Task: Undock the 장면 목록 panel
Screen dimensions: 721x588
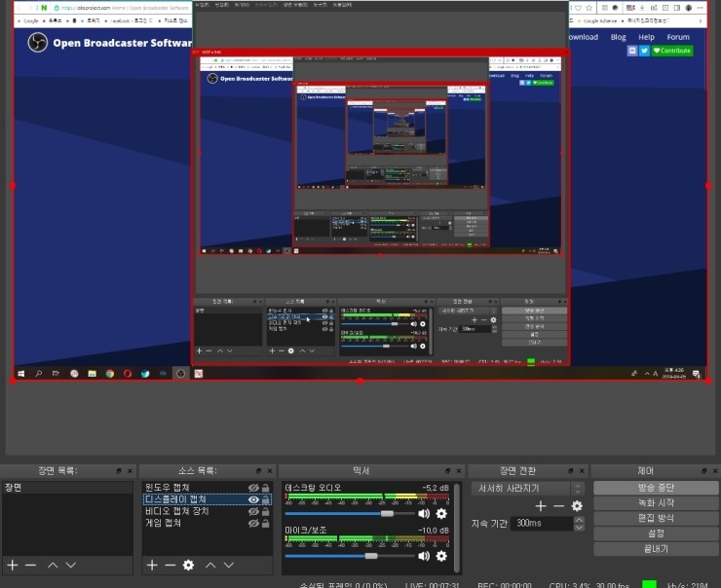Action: (x=119, y=471)
